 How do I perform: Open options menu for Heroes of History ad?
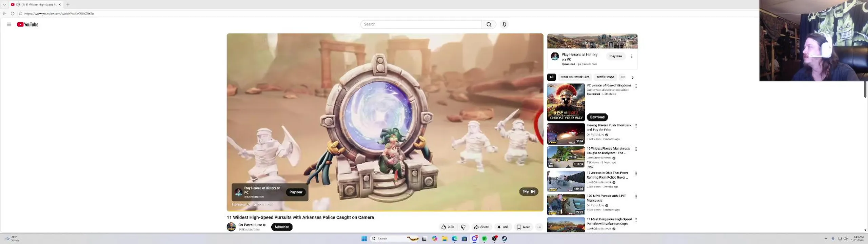coord(632,56)
